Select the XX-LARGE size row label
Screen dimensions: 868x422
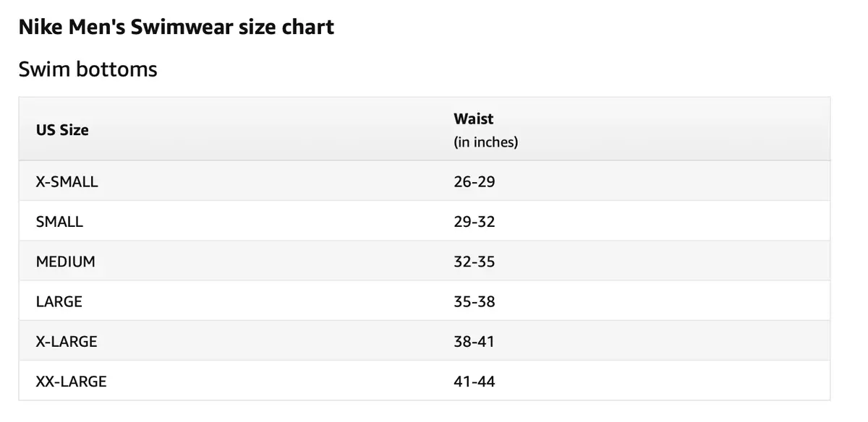[71, 381]
